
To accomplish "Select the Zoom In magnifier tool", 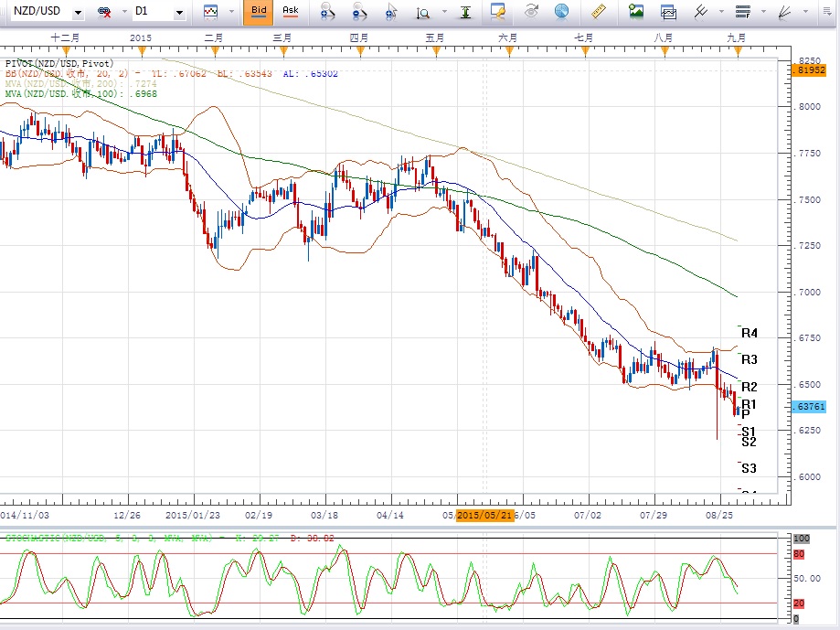I will pos(327,11).
